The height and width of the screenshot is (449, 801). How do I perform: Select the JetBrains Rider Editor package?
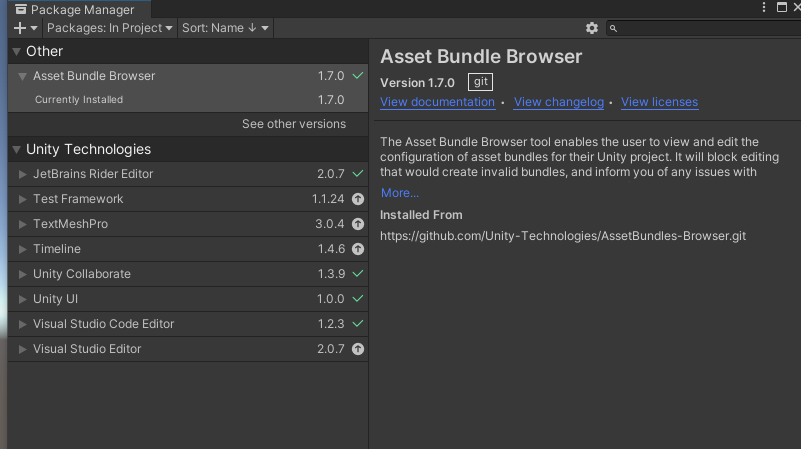(x=188, y=174)
